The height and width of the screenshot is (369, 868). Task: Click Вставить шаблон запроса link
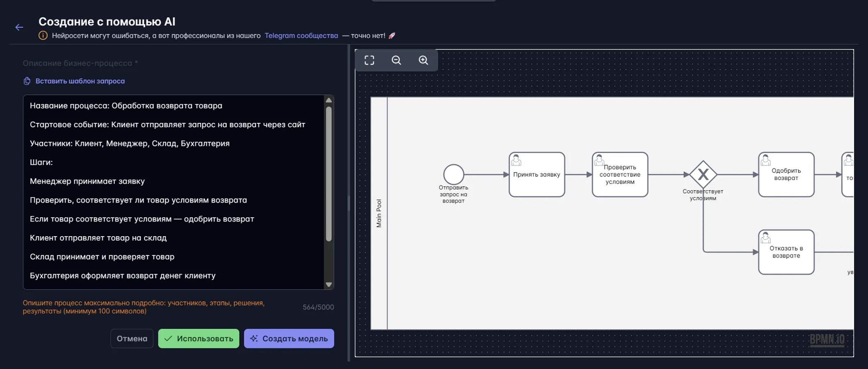coord(80,81)
